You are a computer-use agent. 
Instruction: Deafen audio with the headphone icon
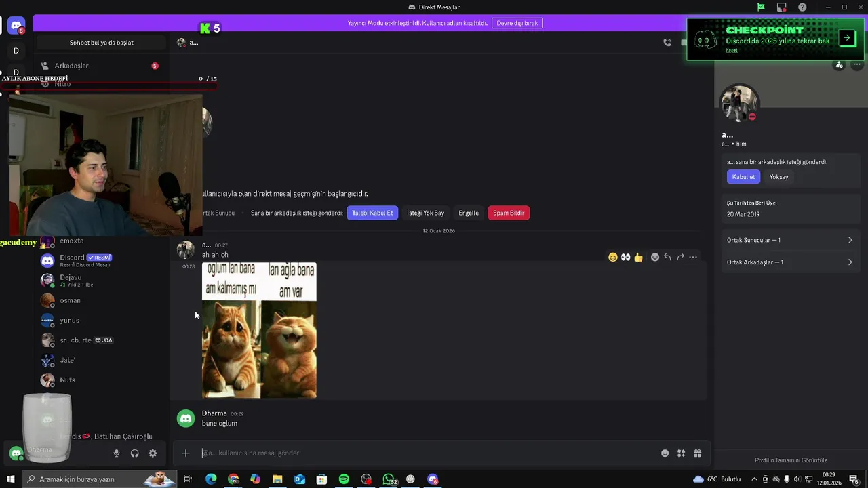pyautogui.click(x=134, y=453)
